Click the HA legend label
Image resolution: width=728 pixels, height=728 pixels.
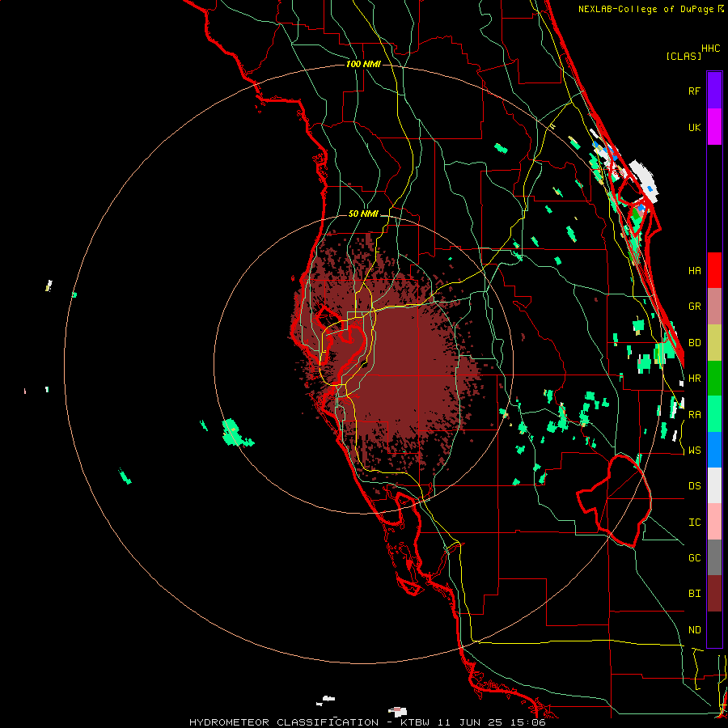tap(694, 271)
